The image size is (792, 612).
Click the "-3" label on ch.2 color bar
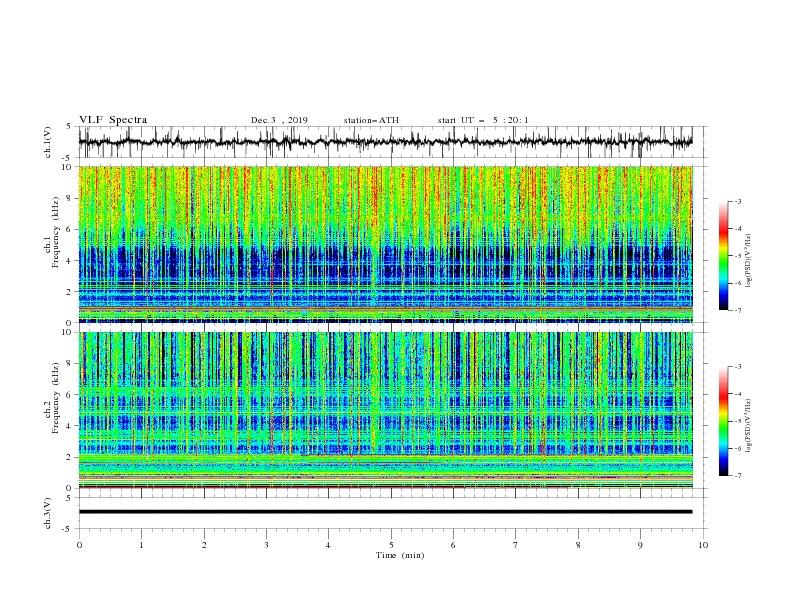[738, 367]
